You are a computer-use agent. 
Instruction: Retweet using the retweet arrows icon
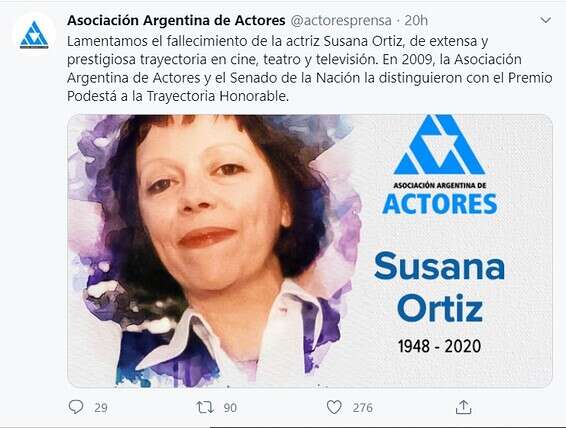pos(205,407)
